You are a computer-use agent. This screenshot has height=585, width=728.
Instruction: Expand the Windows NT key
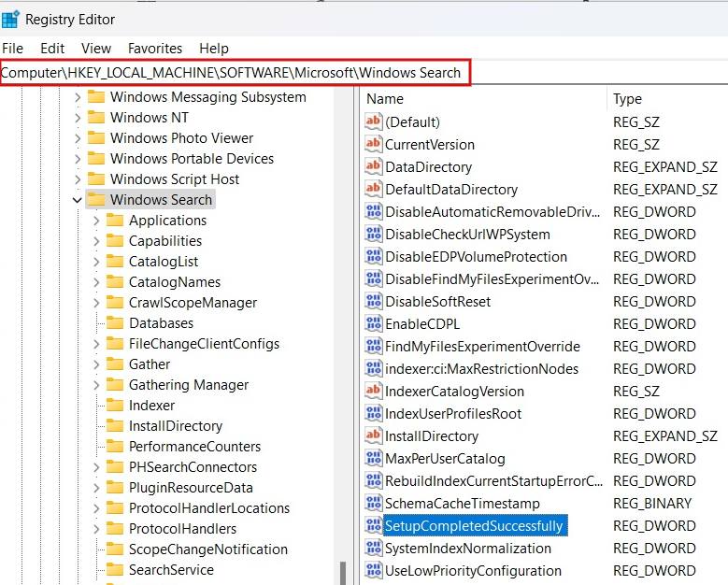77,118
